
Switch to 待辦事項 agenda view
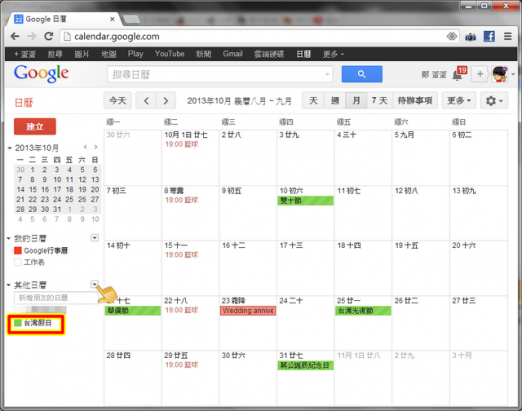[415, 101]
